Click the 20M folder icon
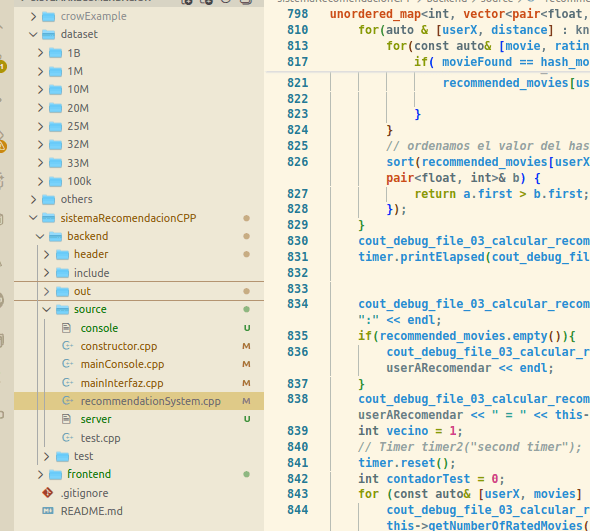The image size is (590, 531). pyautogui.click(x=55, y=108)
